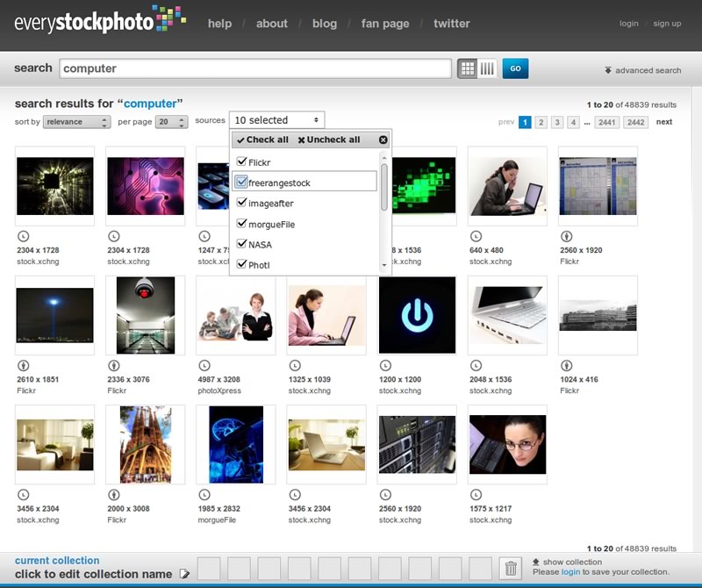Switch to column view icon

[x=487, y=68]
